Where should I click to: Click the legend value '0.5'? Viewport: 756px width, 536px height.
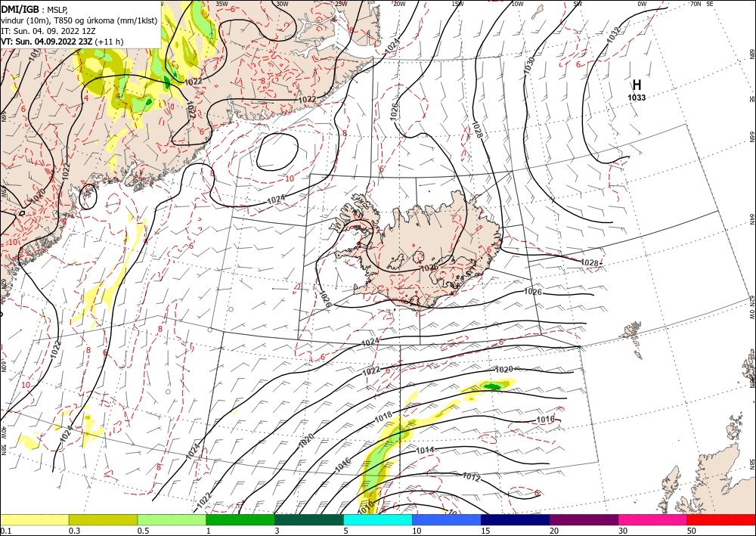pos(143,531)
